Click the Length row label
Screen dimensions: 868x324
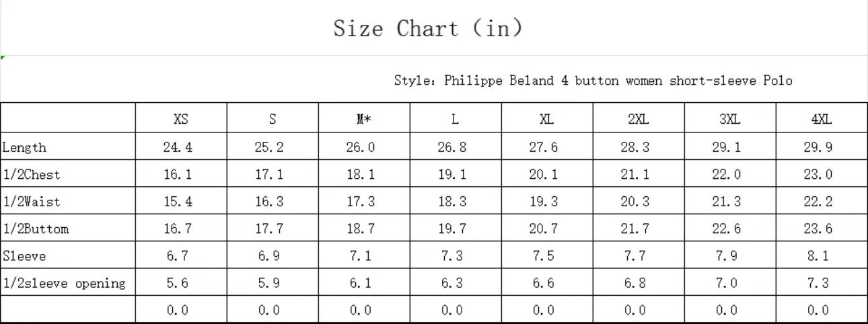[x=24, y=147]
